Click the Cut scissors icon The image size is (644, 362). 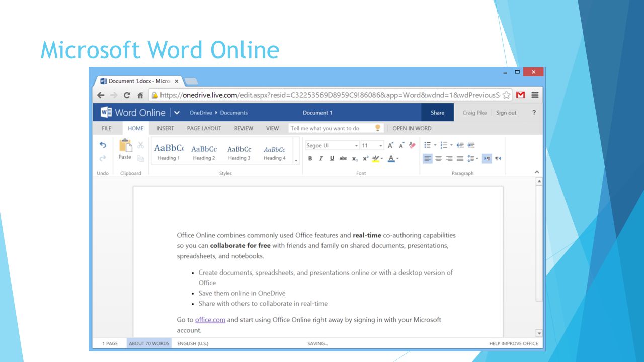click(x=141, y=145)
